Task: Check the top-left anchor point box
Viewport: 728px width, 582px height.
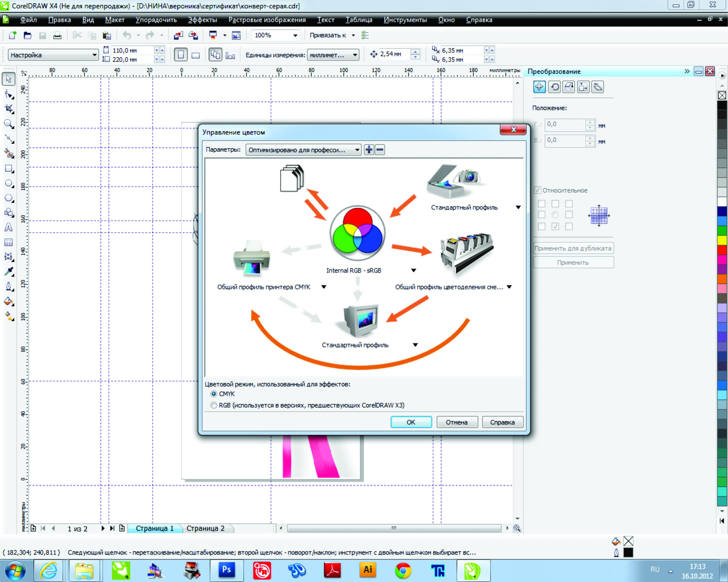Action: 541,204
